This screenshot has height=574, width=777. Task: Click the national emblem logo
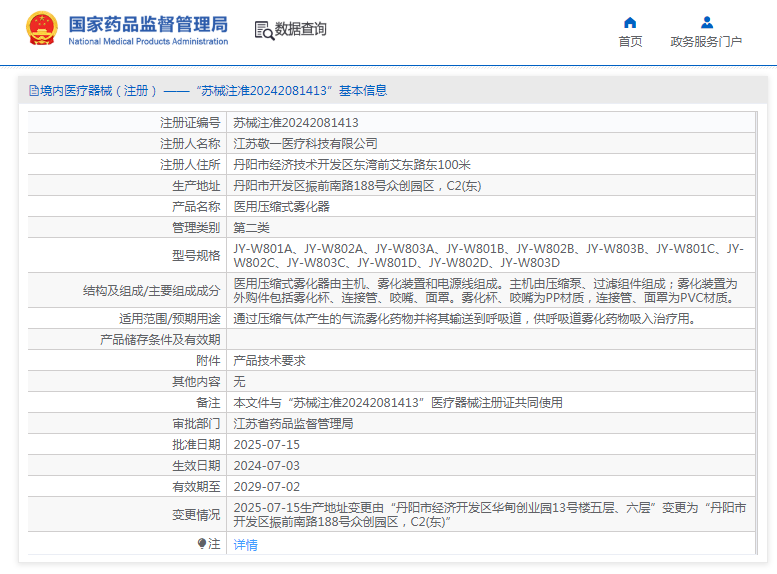(x=42, y=28)
